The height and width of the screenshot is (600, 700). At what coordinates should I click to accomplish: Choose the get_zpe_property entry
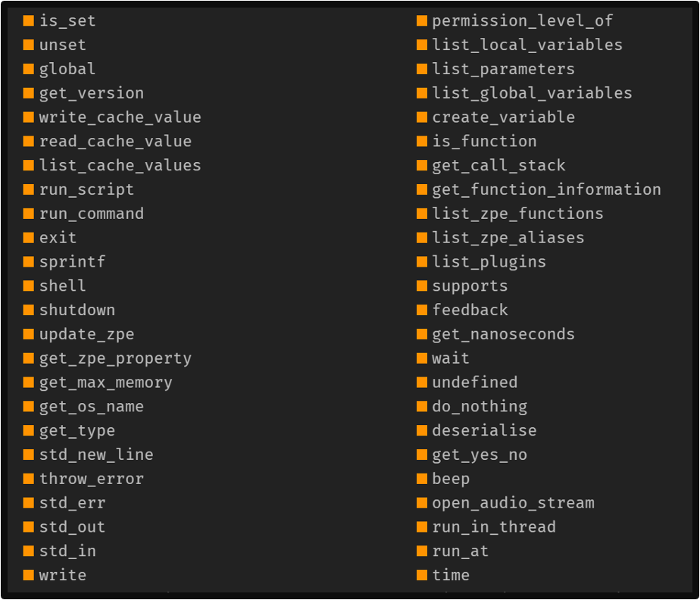(x=115, y=358)
